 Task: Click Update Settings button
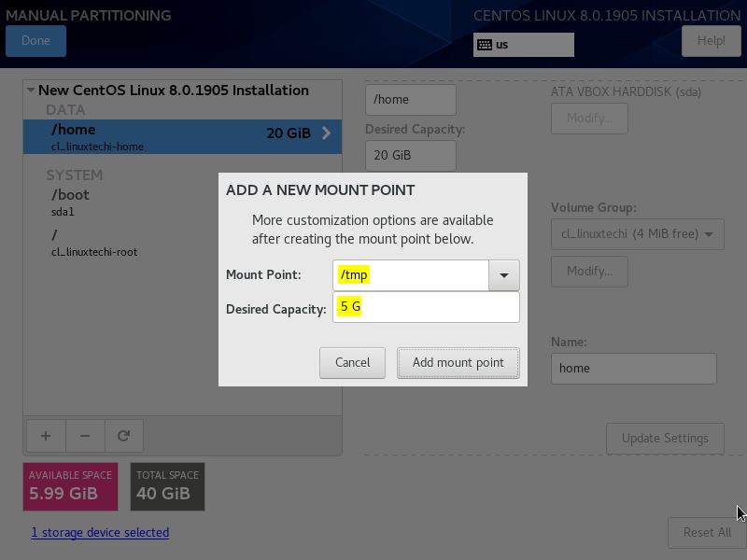(x=665, y=438)
